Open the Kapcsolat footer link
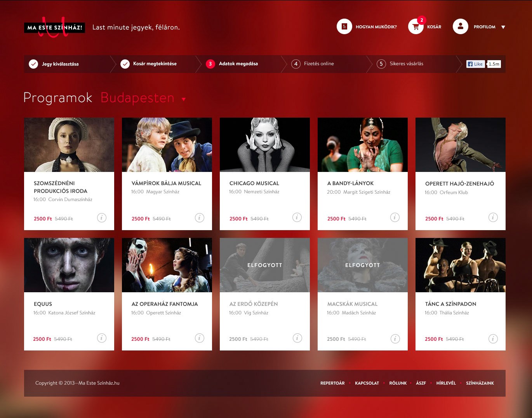The height and width of the screenshot is (418, 532). pyautogui.click(x=367, y=383)
